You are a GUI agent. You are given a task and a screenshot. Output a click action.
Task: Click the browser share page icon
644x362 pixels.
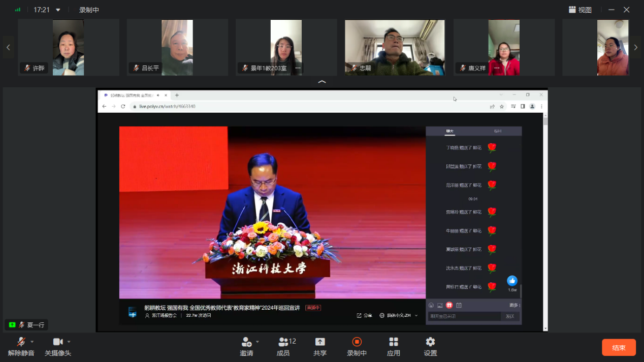point(492,107)
